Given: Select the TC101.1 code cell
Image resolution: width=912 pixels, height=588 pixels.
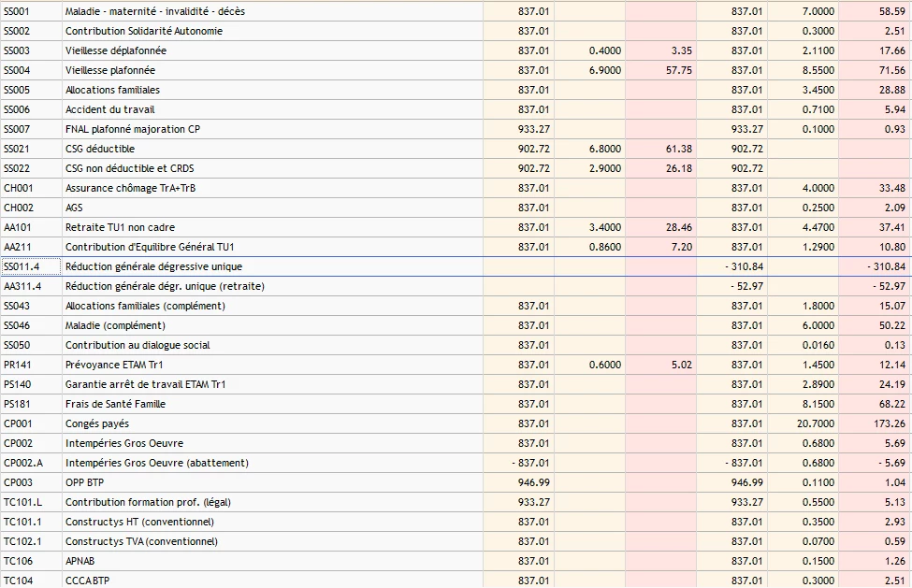Looking at the screenshot, I should pyautogui.click(x=31, y=522).
